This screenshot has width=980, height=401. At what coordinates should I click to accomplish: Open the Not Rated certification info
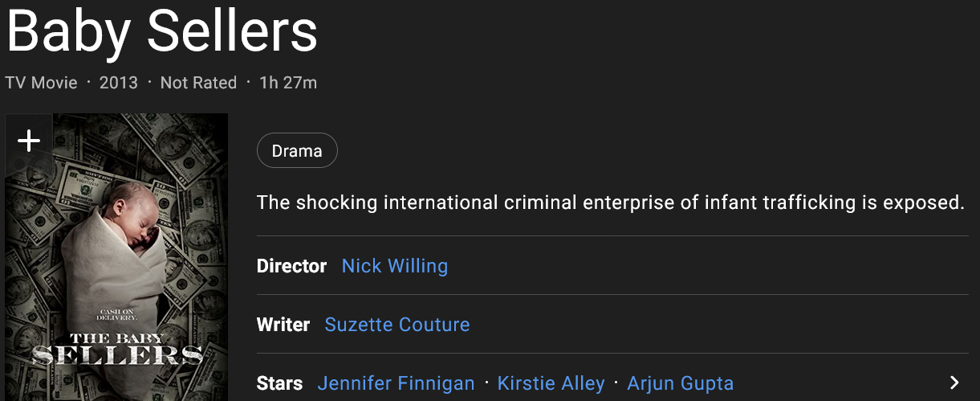coord(198,83)
